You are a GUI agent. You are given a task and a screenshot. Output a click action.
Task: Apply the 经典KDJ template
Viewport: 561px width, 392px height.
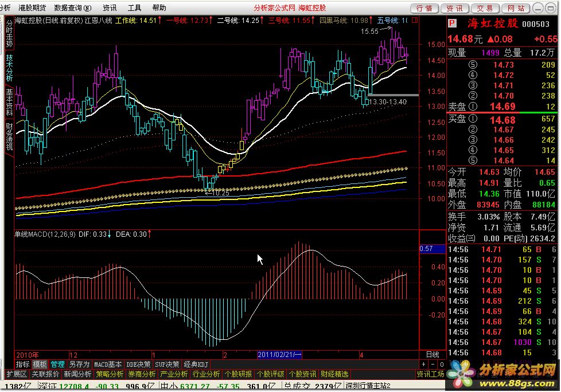coord(196,364)
